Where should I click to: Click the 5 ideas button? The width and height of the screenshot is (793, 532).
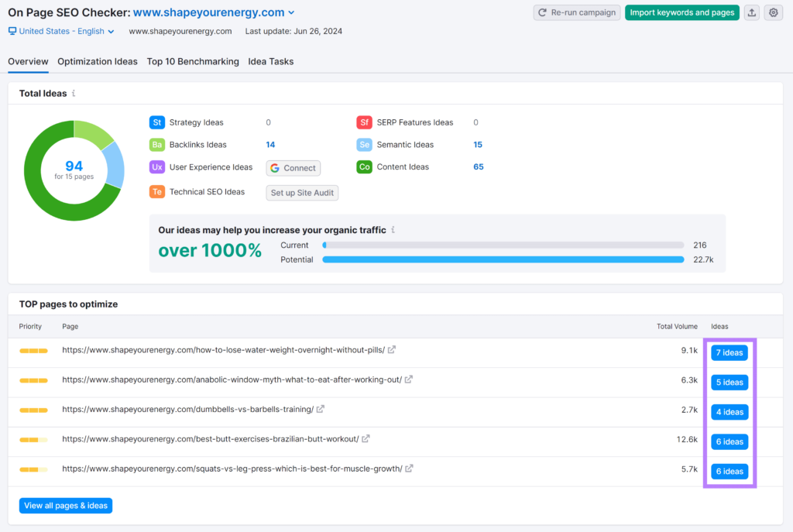(x=729, y=383)
